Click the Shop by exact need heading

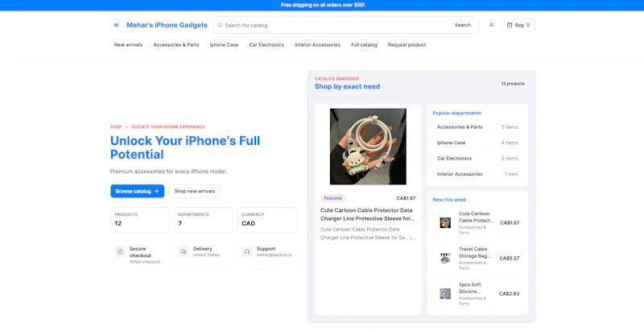(x=347, y=86)
